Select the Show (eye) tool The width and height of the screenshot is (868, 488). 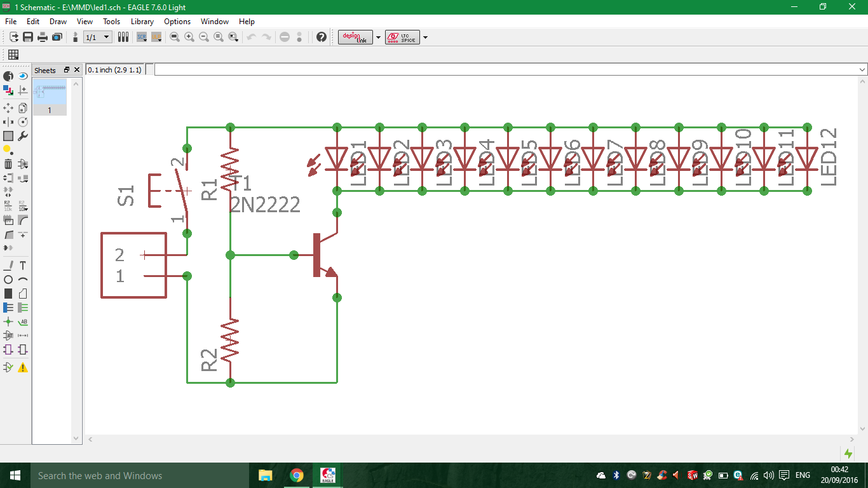tap(23, 76)
